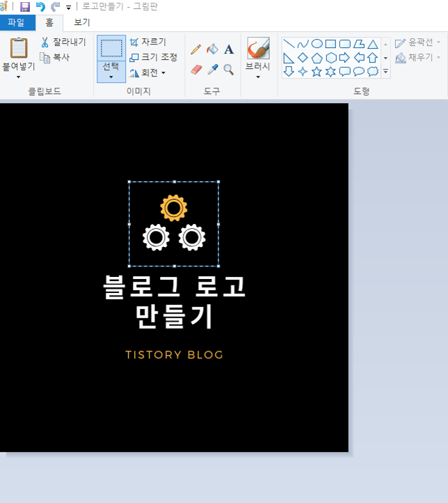
Task: Select the Rounded rectangle shape
Action: click(345, 44)
